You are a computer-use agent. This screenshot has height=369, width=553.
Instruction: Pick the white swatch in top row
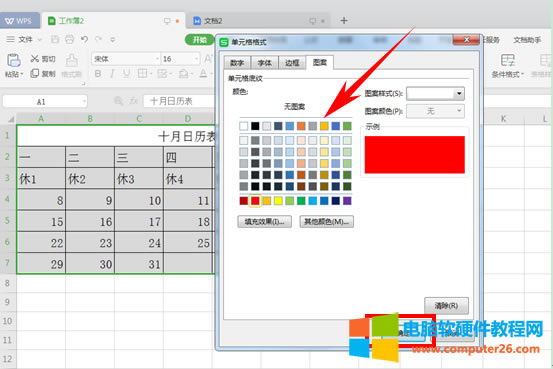pos(244,126)
